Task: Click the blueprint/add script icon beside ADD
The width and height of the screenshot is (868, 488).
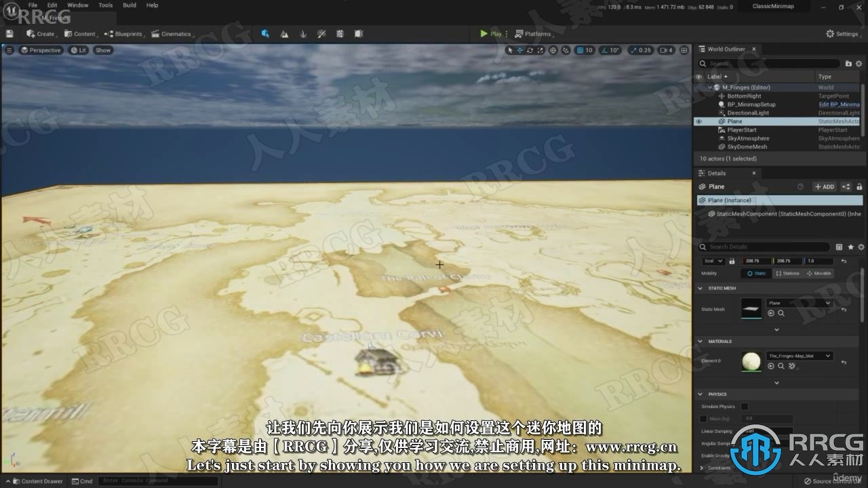Action: click(x=846, y=186)
